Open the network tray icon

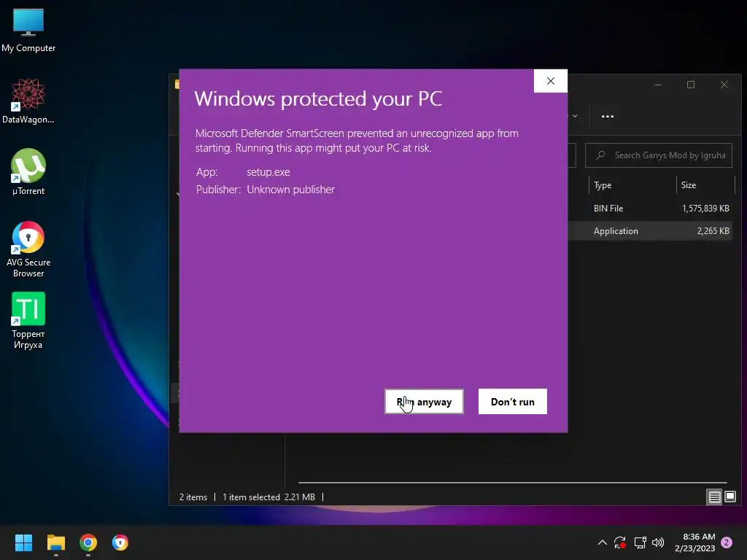pos(640,542)
